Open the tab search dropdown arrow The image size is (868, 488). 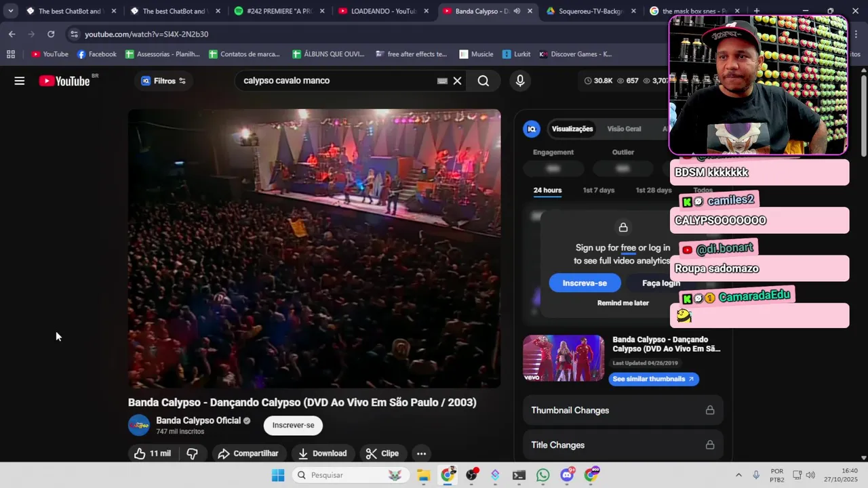tap(11, 11)
